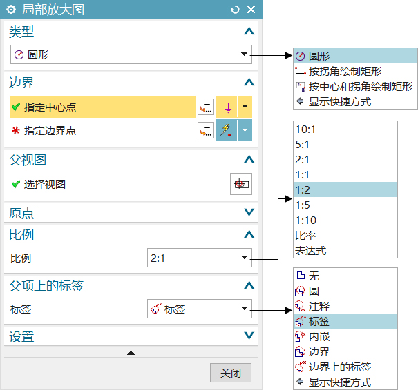Click the 无 icon in the label list
This screenshot has height=391, width=418.
(x=300, y=275)
